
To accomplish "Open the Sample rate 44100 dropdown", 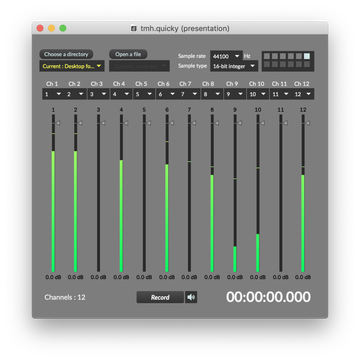I will click(x=226, y=56).
